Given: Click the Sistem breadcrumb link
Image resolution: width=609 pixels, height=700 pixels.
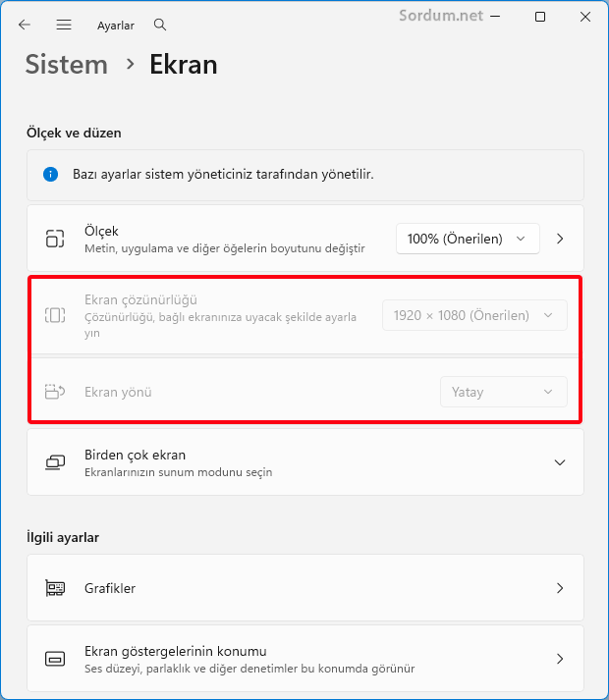Looking at the screenshot, I should pyautogui.click(x=66, y=65).
